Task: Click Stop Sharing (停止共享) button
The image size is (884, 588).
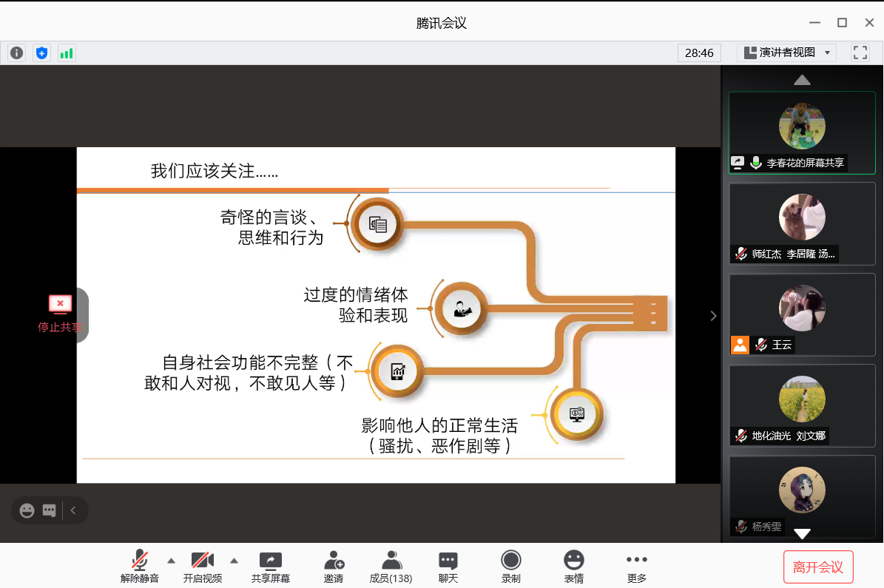Action: pos(59,314)
